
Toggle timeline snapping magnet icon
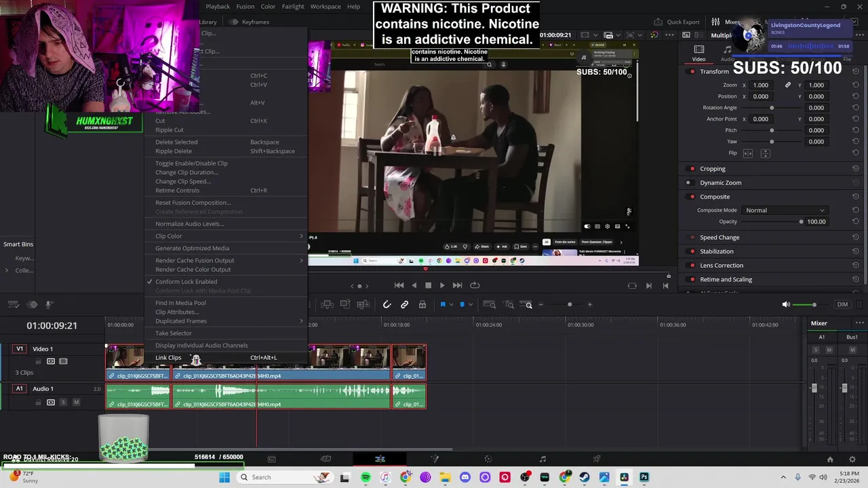coord(387,305)
